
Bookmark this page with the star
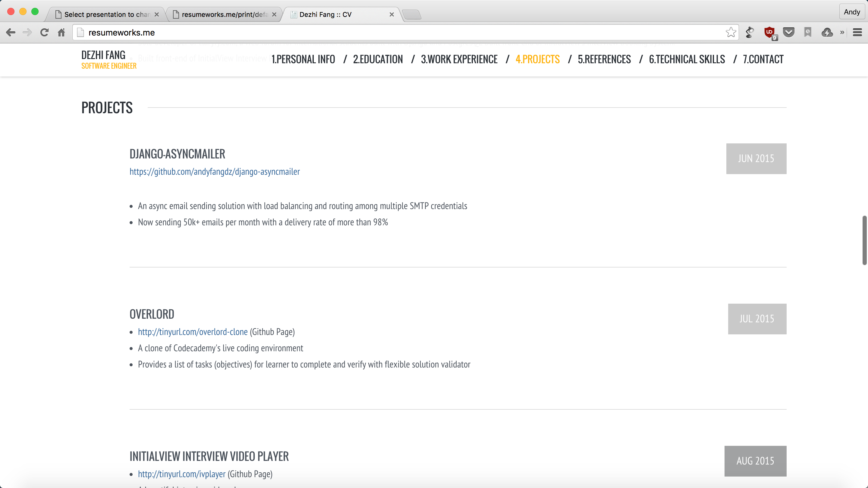point(731,32)
